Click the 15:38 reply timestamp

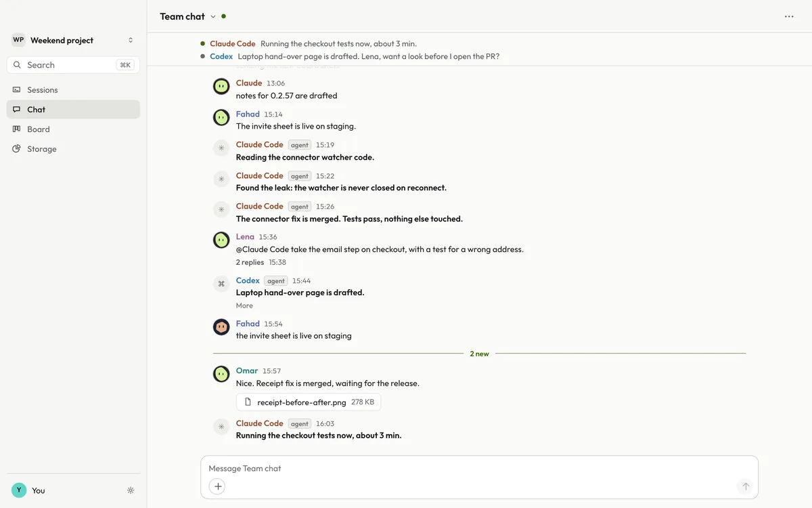[x=277, y=262]
